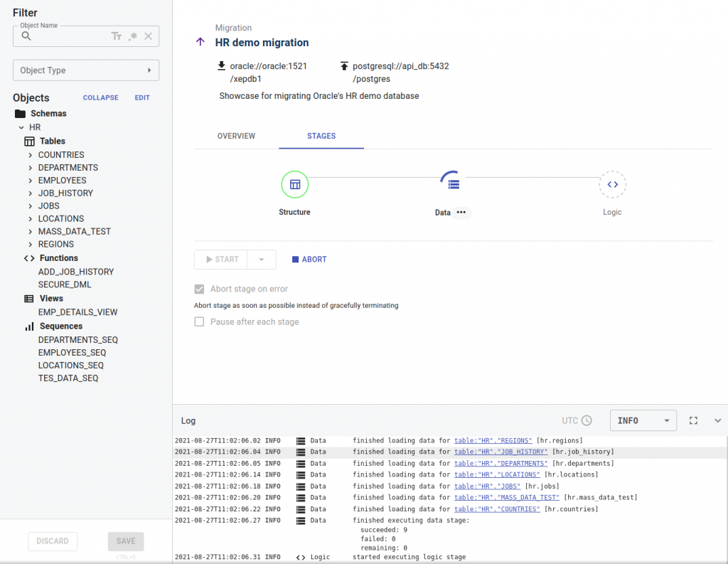Toggle case-sensitive match icon in filter
The height and width of the screenshot is (564, 728).
pyautogui.click(x=116, y=36)
